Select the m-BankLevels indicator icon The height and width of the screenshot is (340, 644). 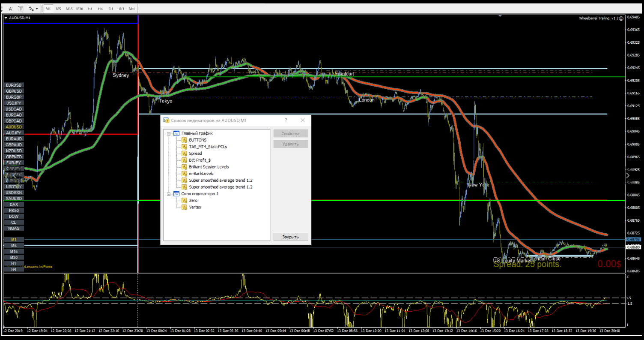pyautogui.click(x=185, y=174)
